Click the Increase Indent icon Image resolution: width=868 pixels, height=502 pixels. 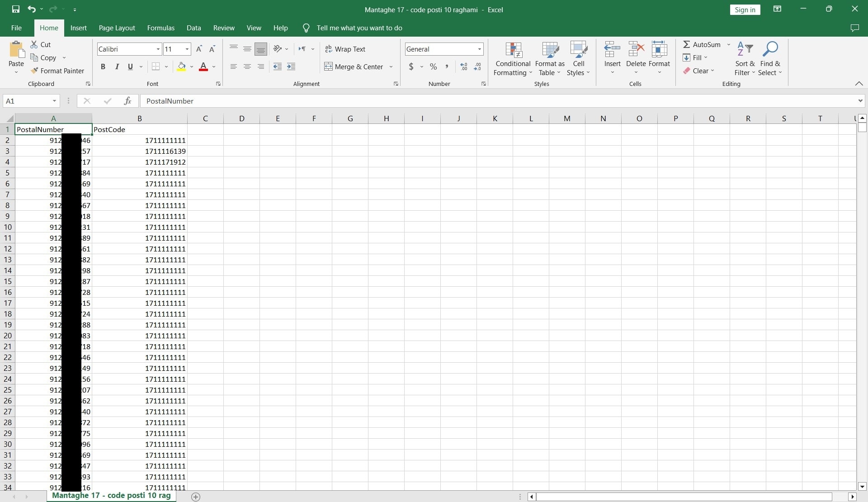(291, 66)
